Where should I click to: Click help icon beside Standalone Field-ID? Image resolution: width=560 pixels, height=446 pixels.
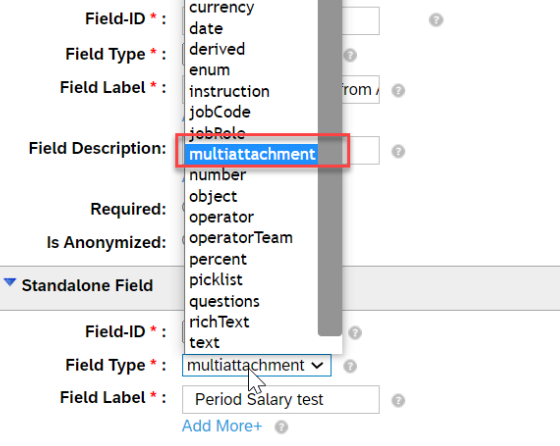coord(355,332)
